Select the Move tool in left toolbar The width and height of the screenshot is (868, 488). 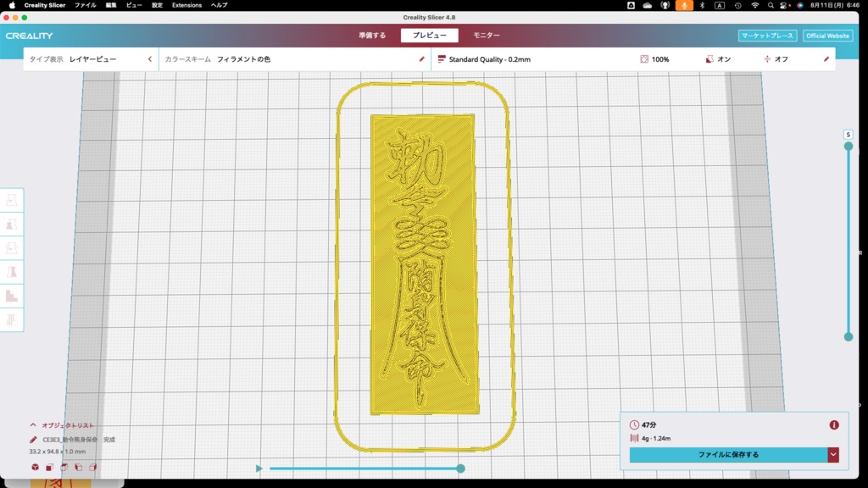tap(12, 200)
